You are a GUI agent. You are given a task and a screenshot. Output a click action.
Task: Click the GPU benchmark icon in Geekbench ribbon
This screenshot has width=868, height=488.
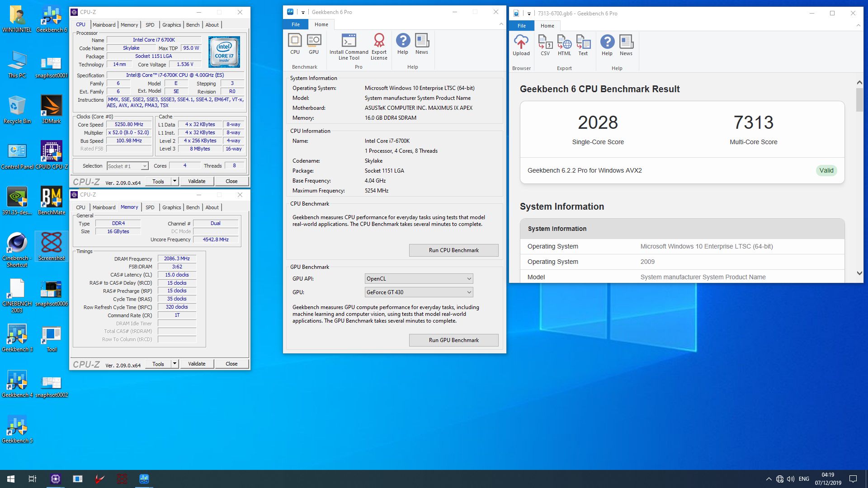(314, 44)
